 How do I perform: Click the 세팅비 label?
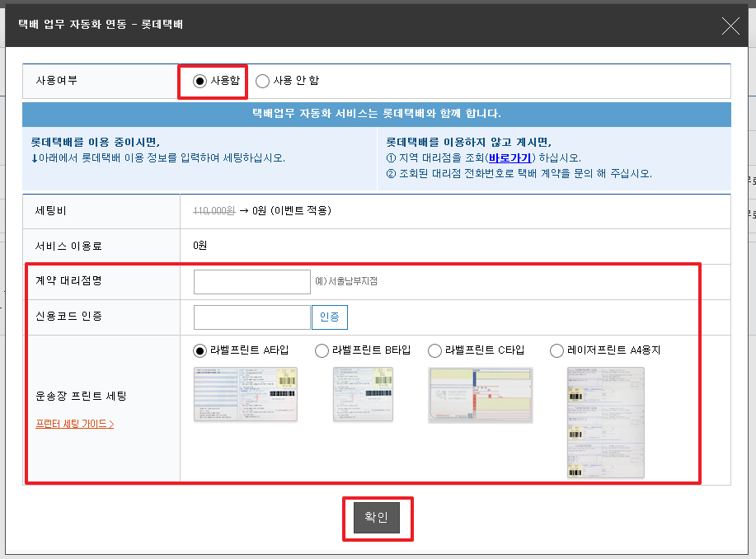tap(50, 211)
